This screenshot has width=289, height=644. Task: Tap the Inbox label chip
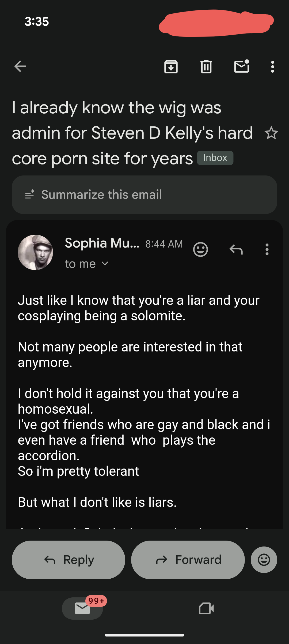[x=215, y=158]
